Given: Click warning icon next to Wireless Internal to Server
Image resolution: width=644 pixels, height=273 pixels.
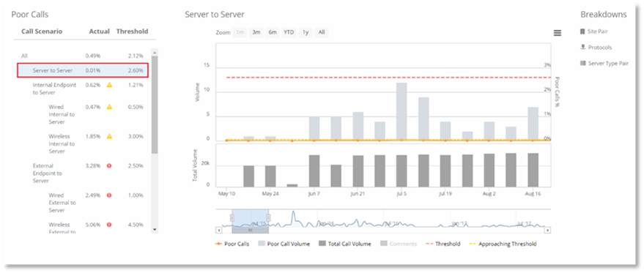Looking at the screenshot, I should [109, 136].
